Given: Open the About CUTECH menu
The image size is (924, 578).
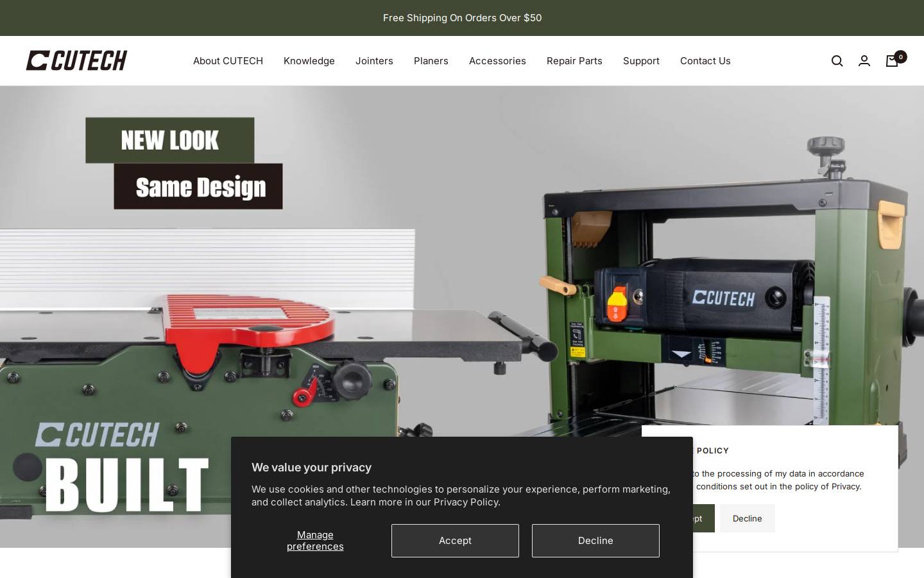Looking at the screenshot, I should point(228,61).
